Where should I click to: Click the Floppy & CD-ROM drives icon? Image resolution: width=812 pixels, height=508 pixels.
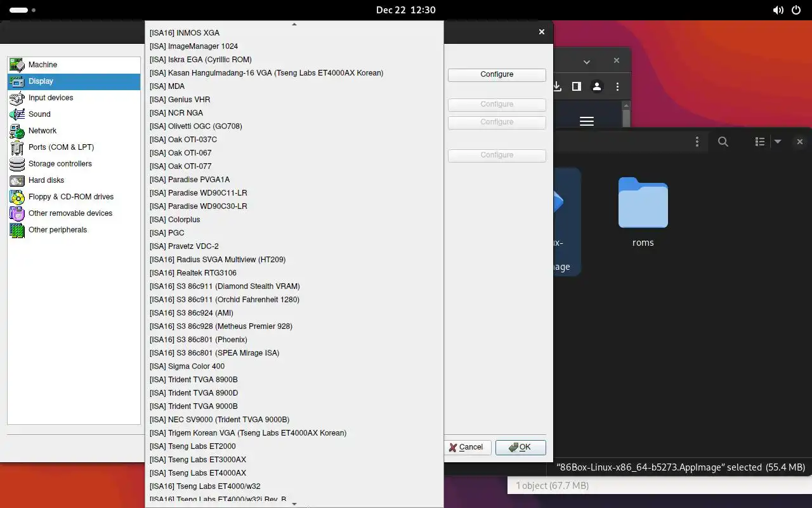tap(17, 197)
